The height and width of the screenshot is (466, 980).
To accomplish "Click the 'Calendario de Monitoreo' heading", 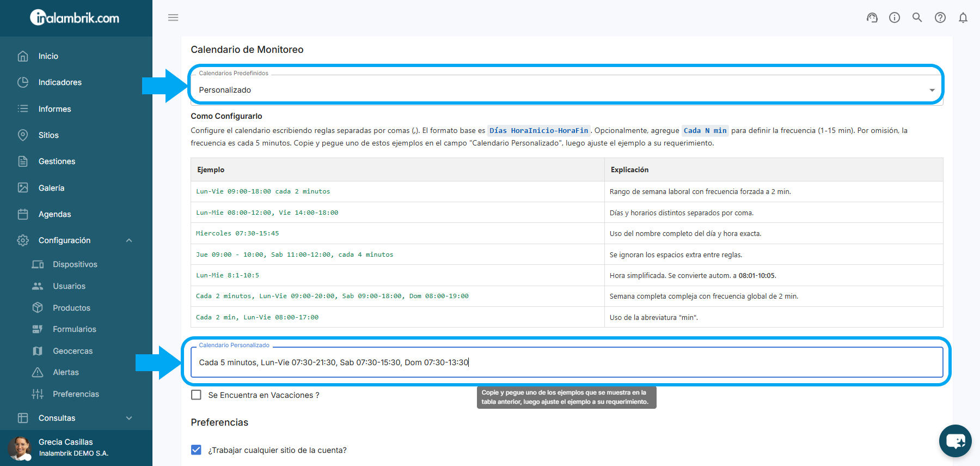I will click(x=247, y=50).
